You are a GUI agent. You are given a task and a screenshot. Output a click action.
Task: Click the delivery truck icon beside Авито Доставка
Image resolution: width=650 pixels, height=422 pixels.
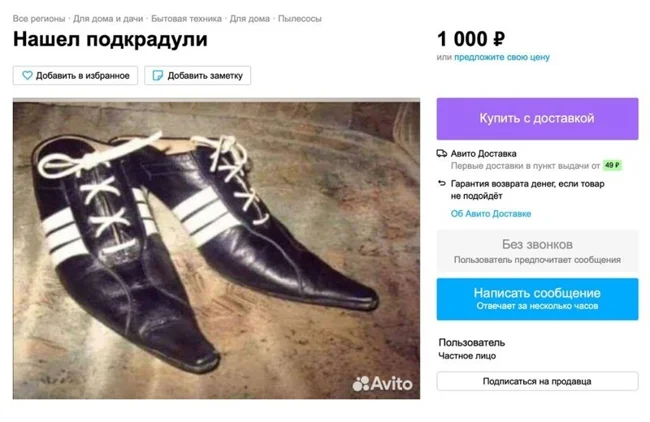point(442,153)
